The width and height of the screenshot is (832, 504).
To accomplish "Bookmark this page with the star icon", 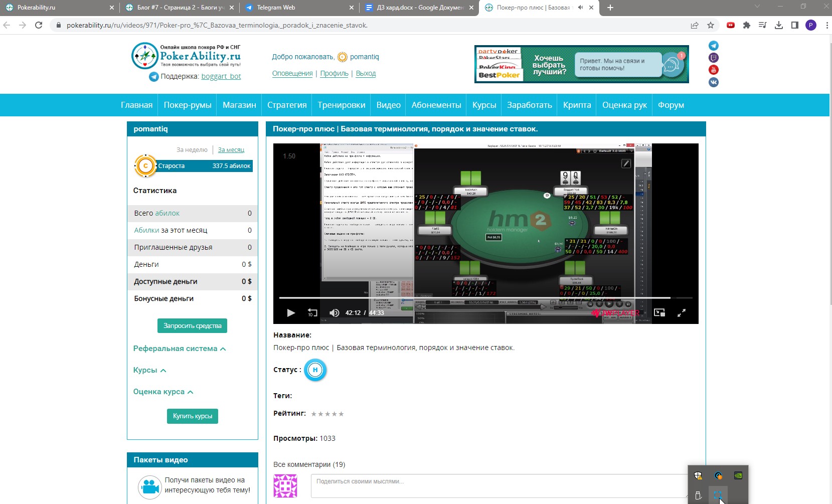I will tap(711, 25).
